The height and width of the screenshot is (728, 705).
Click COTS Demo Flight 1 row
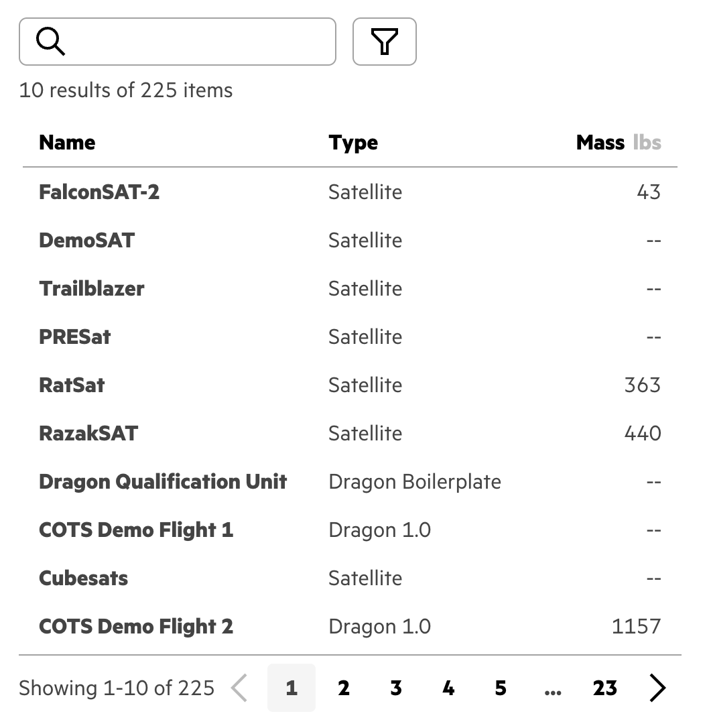pos(136,530)
